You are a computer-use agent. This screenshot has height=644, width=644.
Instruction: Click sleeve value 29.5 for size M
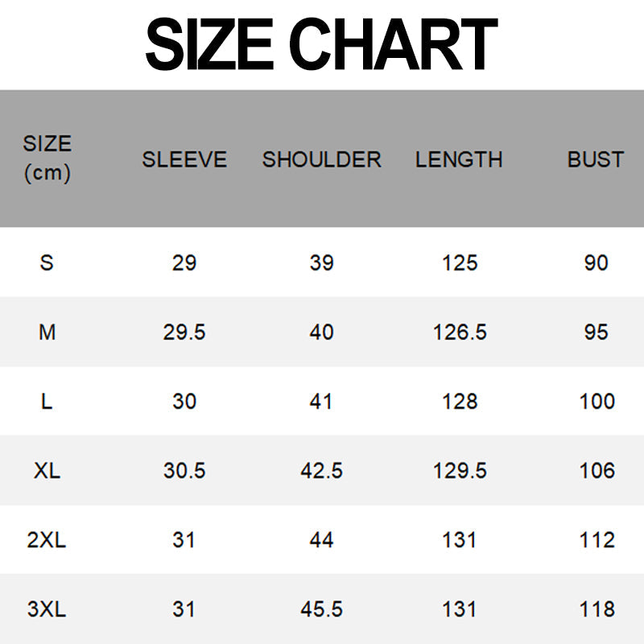[x=184, y=332]
